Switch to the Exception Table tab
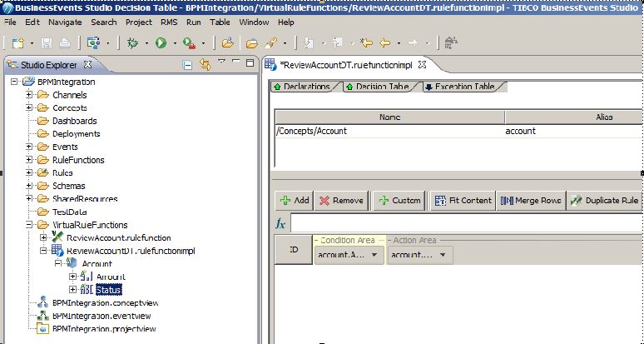 pos(463,87)
